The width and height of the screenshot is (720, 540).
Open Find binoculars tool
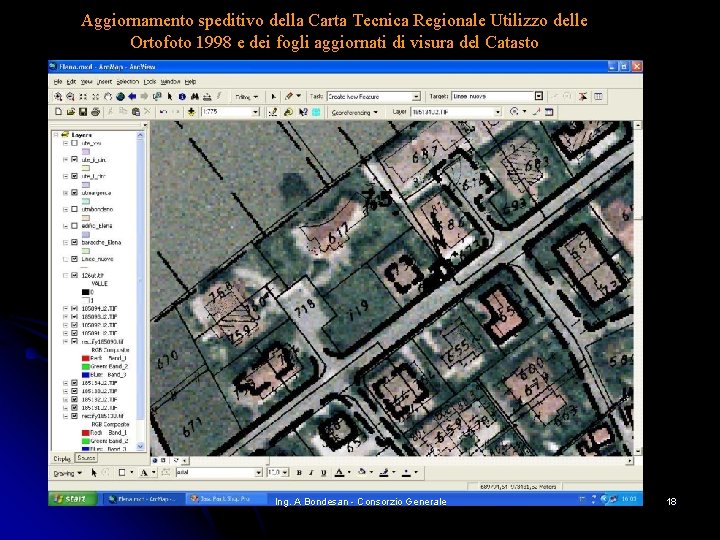coord(195,96)
